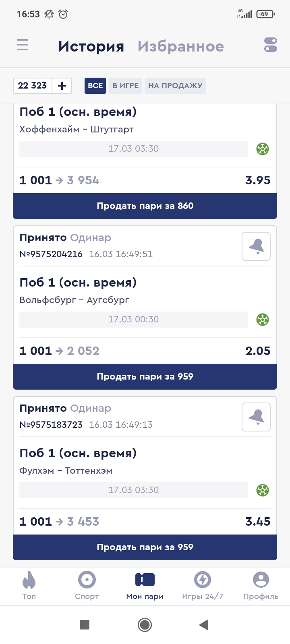The width and height of the screenshot is (290, 644).
Task: Sell the Wolfsburg – Augsburg bet for 959
Action: (x=145, y=377)
